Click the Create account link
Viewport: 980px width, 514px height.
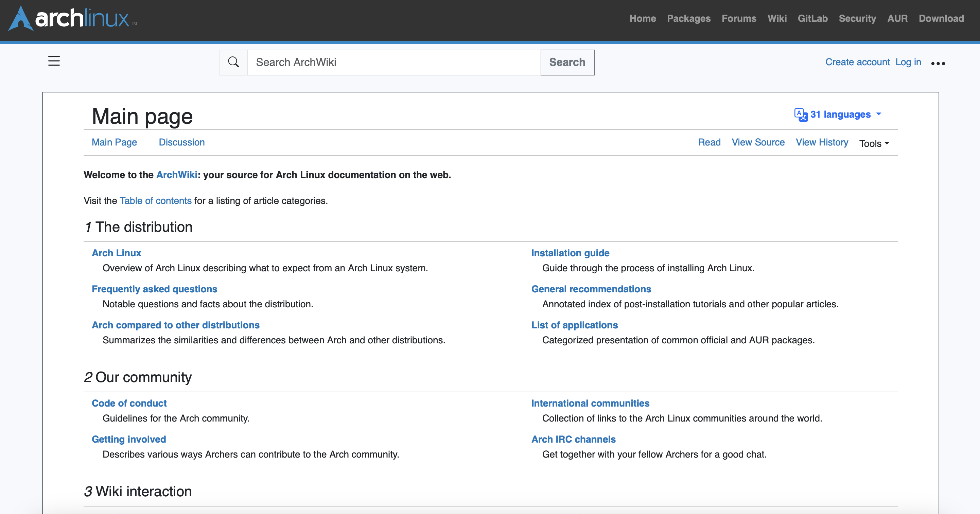tap(857, 62)
